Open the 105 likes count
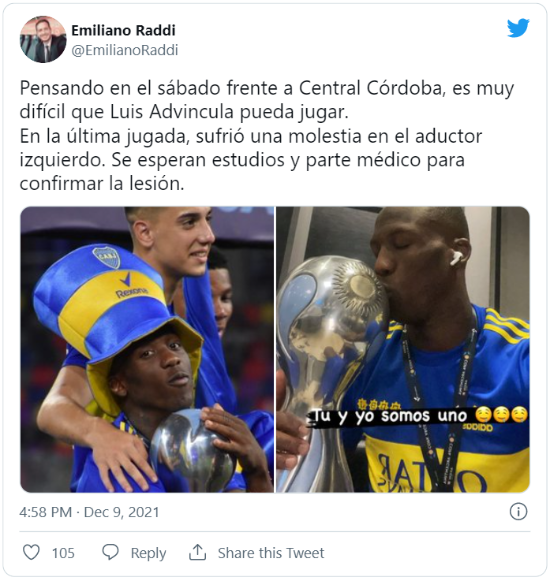 63,553
